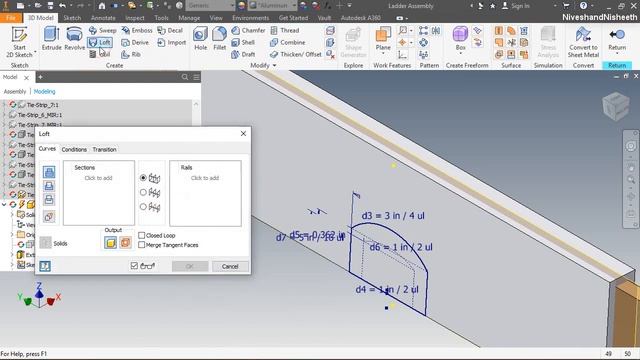This screenshot has width=640, height=360.
Task: Select the Emboss tool
Action: click(137, 30)
